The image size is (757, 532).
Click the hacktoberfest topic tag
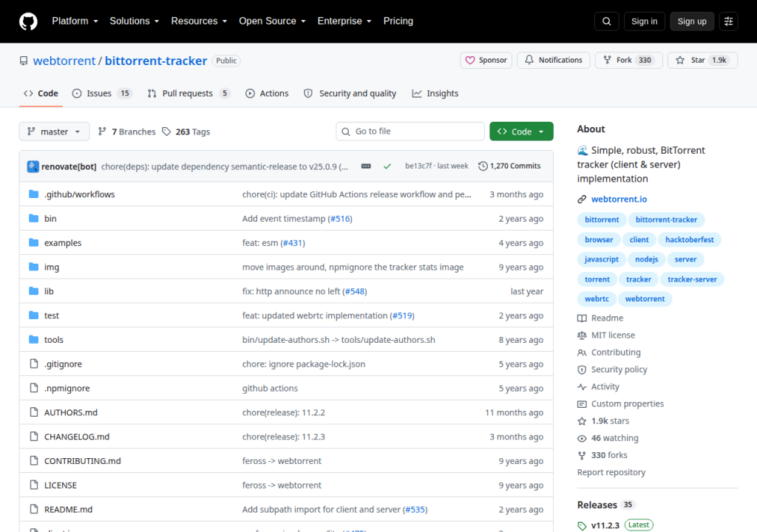tap(690, 239)
